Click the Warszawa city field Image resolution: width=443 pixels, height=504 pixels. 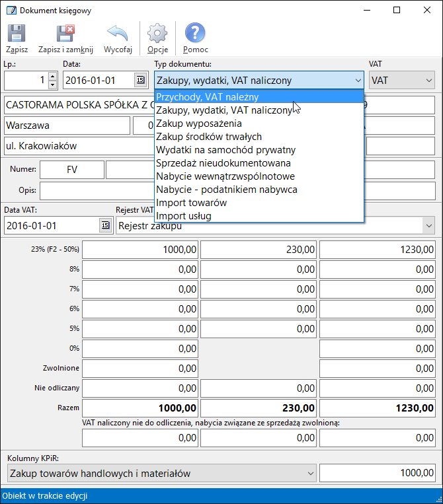(67, 126)
